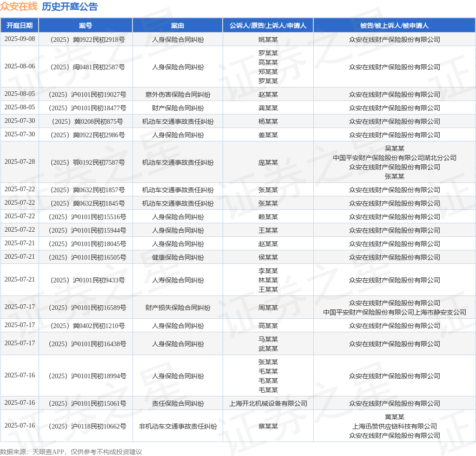Image resolution: width=476 pixels, height=456 pixels.
Task: Click plaintiff name 庞某某
Action: coord(268,162)
